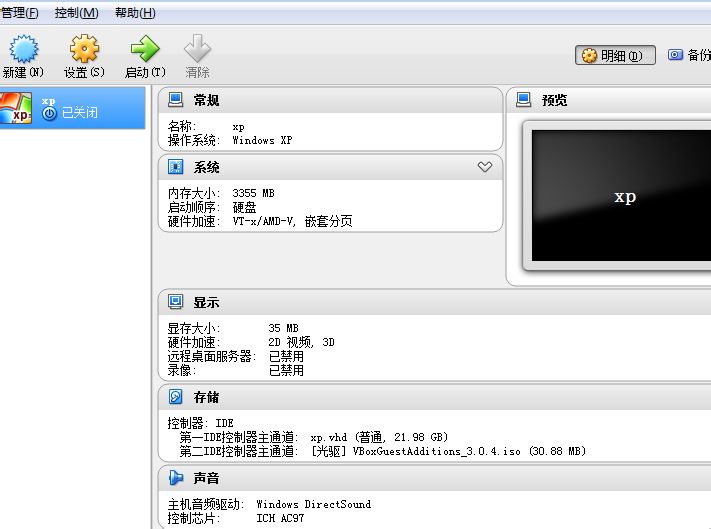Click the powered-off status icon beside 已关闭
Image resolution: width=711 pixels, height=529 pixels.
[x=49, y=113]
